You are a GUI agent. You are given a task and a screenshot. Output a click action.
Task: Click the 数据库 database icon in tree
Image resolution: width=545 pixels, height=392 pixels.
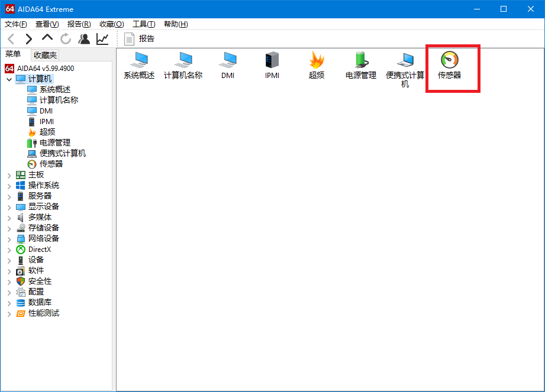pyautogui.click(x=21, y=302)
